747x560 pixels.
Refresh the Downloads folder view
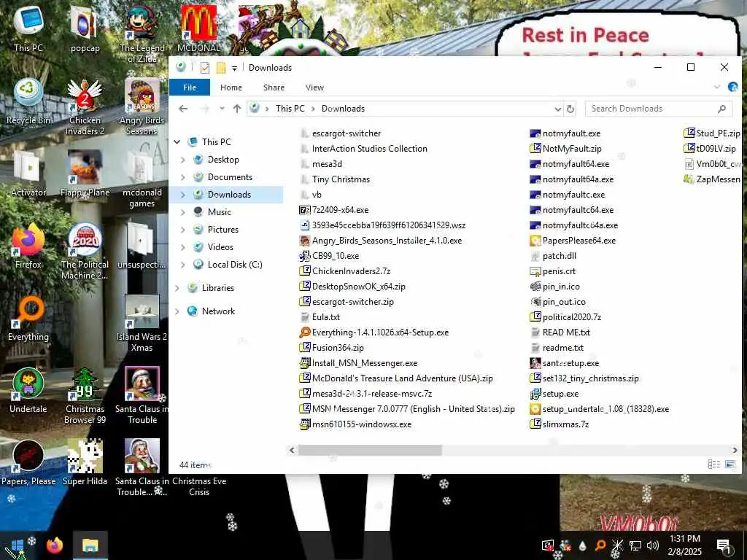click(x=570, y=109)
